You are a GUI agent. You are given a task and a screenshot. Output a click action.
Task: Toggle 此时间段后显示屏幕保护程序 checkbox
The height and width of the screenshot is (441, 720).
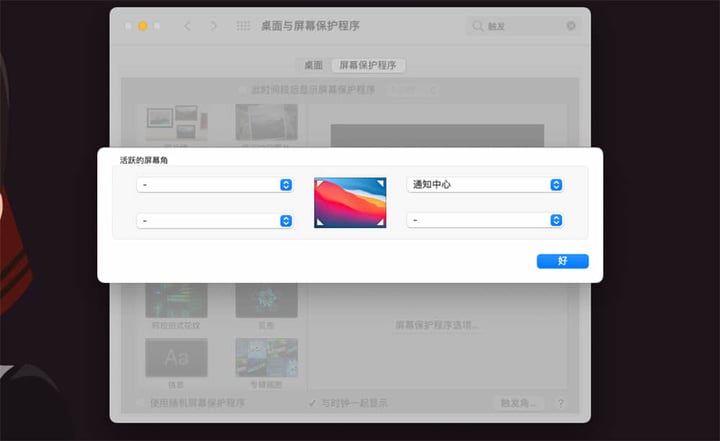click(243, 90)
